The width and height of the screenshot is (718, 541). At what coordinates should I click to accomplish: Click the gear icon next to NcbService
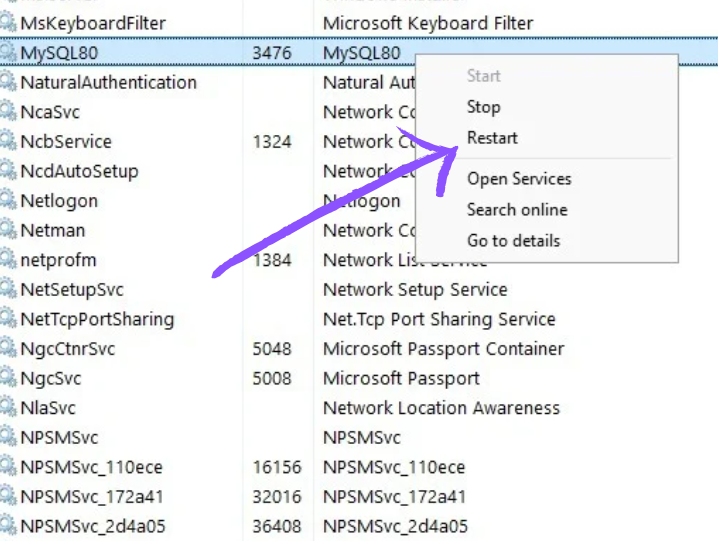click(x=9, y=142)
